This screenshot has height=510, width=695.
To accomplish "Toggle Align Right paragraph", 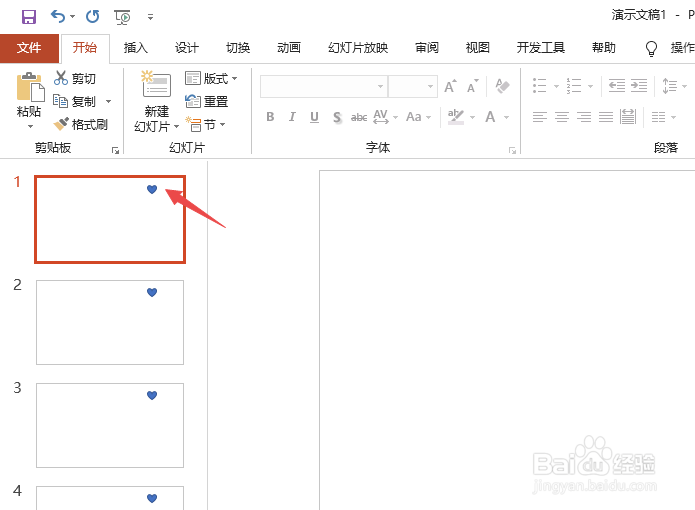I will 584,117.
